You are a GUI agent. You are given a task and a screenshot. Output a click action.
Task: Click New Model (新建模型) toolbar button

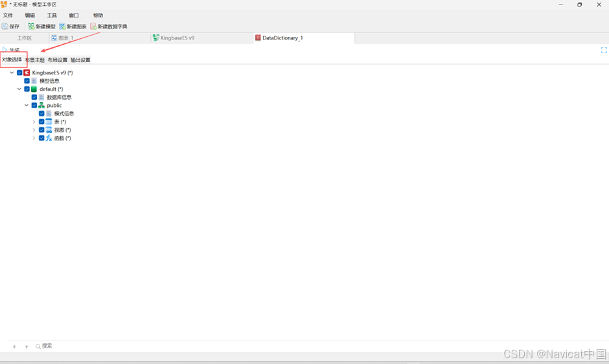pyautogui.click(x=41, y=27)
